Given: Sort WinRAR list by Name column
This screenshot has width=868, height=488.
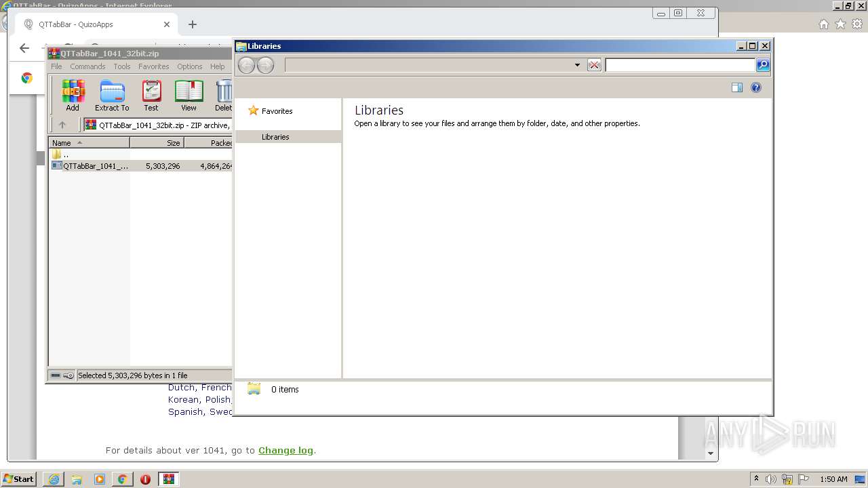Looking at the screenshot, I should (89, 143).
